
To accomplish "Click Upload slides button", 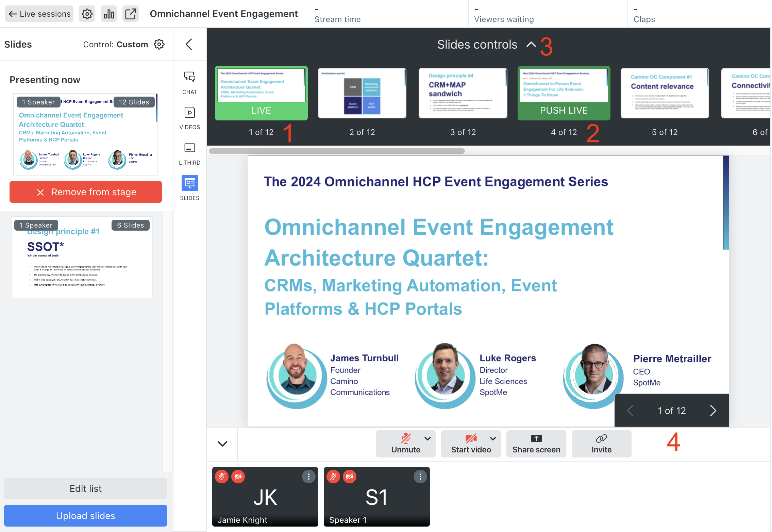I will pyautogui.click(x=86, y=516).
